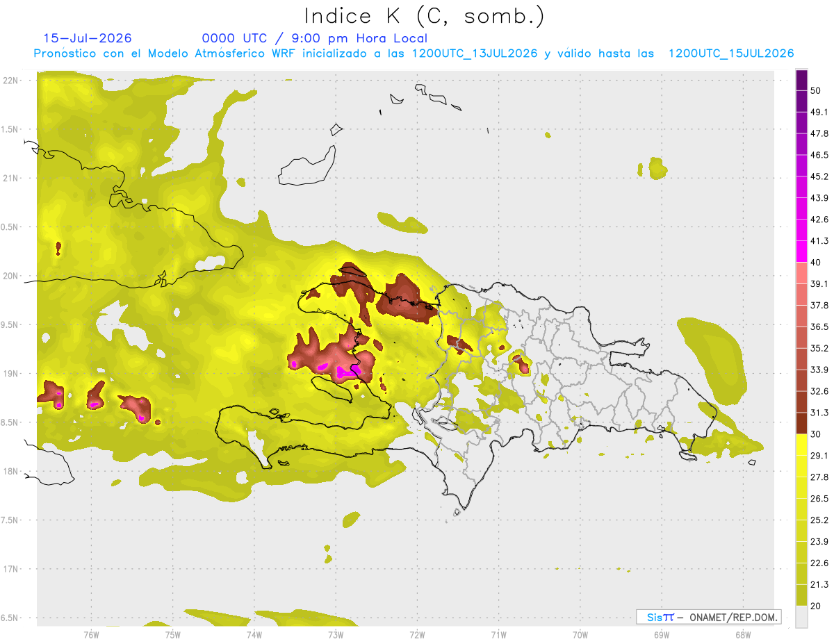Click the "1200UTC_15JUL2026" valid-until time
The height and width of the screenshot is (644, 834).
731,53
